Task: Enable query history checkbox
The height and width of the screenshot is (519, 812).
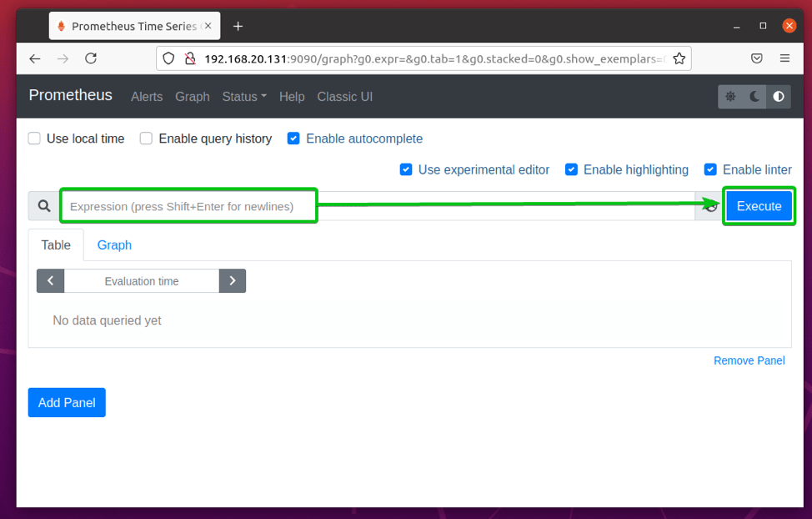Action: [146, 139]
